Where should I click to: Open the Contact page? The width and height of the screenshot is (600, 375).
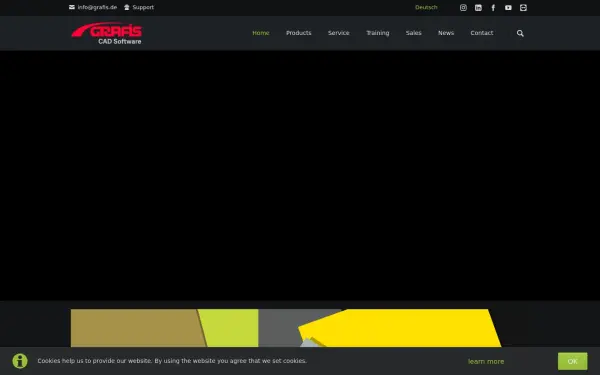click(482, 33)
